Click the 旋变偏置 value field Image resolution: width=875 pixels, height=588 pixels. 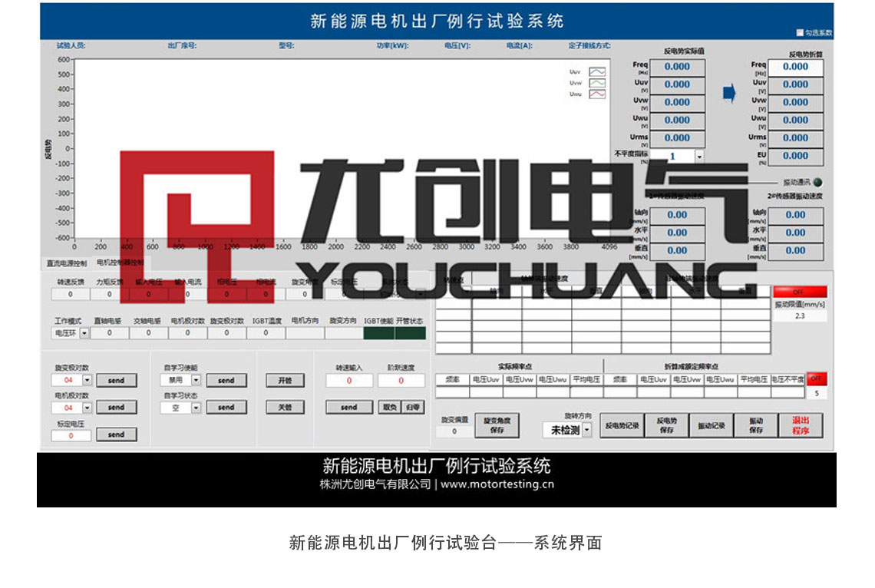[x=454, y=431]
